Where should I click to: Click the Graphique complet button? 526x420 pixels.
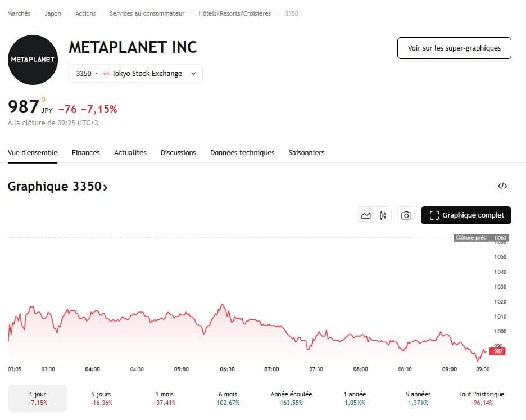click(466, 215)
